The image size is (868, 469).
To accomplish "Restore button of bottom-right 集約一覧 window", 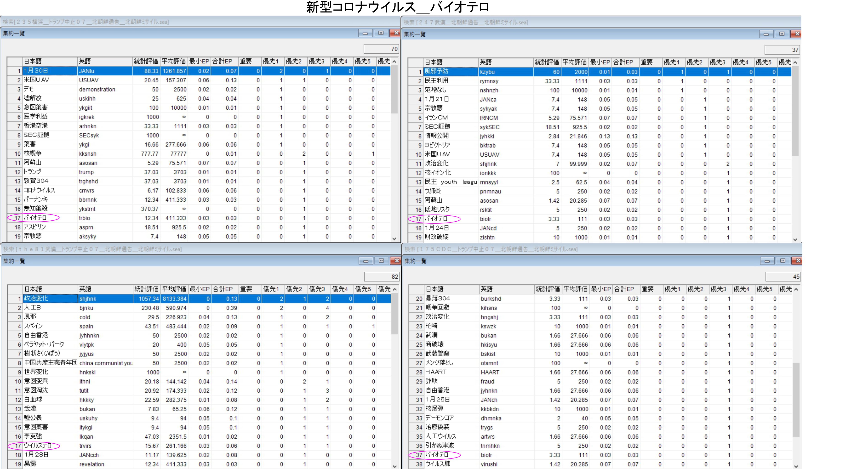I will click(782, 261).
